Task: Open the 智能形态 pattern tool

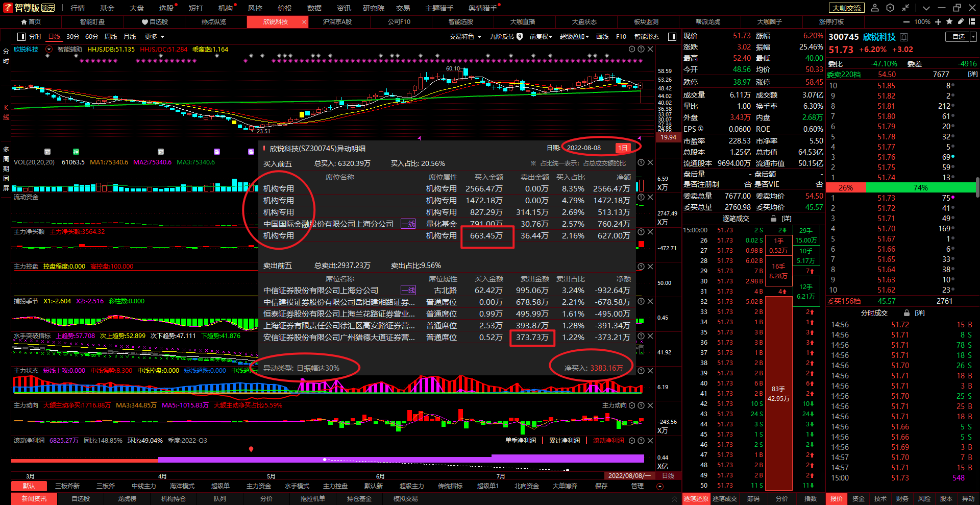Action: point(647,37)
